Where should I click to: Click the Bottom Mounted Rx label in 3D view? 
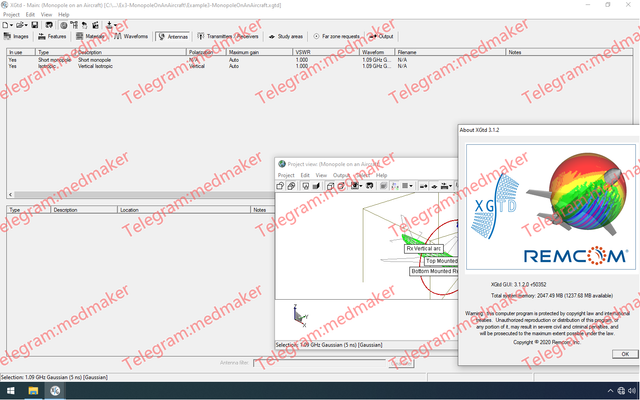434,271
